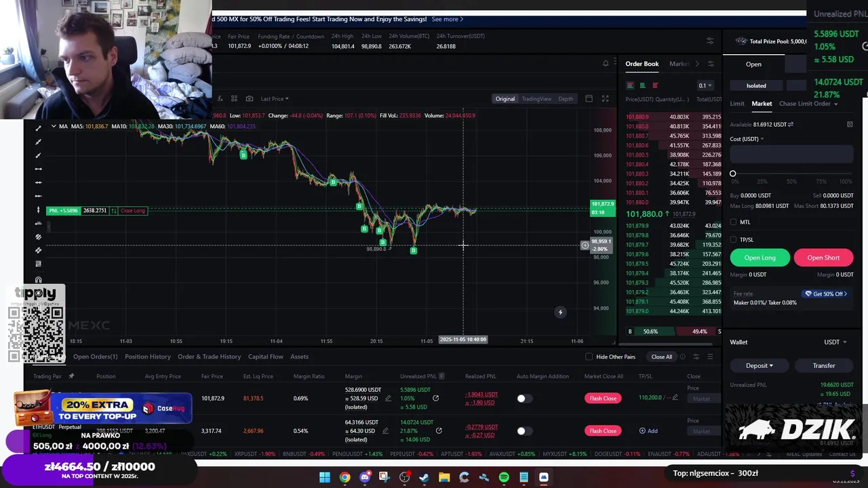Image resolution: width=868 pixels, height=488 pixels.
Task: Share the 5.5896 USDT unrealized PNL
Action: click(x=435, y=399)
